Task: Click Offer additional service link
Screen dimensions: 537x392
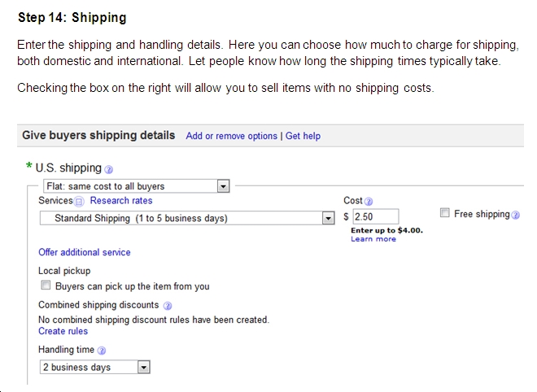Action: (x=85, y=252)
